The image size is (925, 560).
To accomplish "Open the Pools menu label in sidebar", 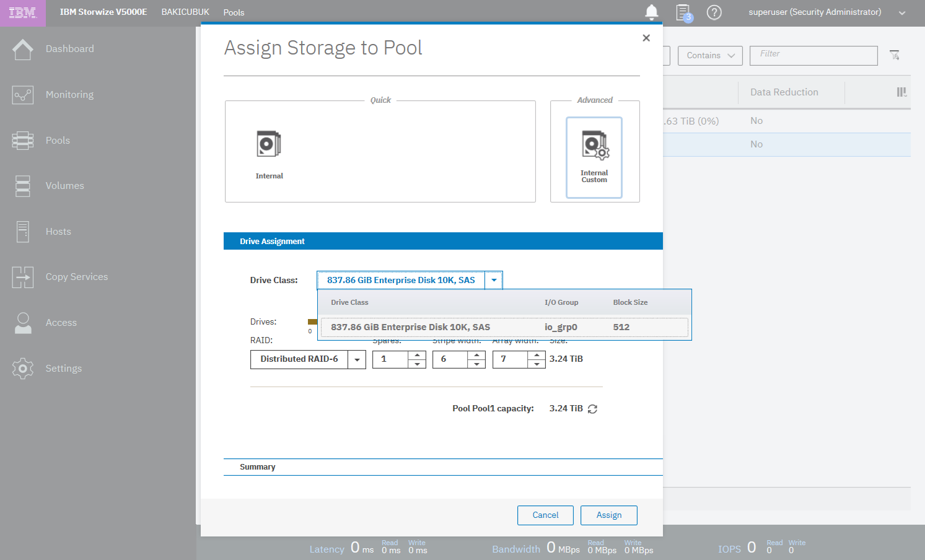I will coord(58,141).
